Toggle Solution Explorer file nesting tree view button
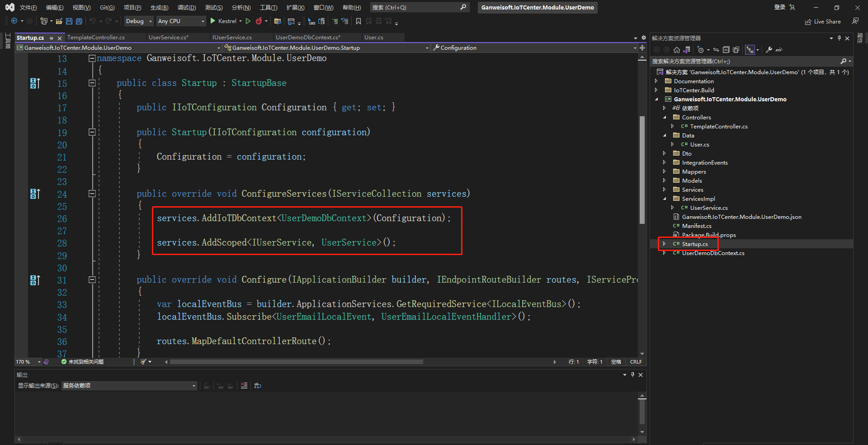The height and width of the screenshot is (445, 868). tap(750, 50)
